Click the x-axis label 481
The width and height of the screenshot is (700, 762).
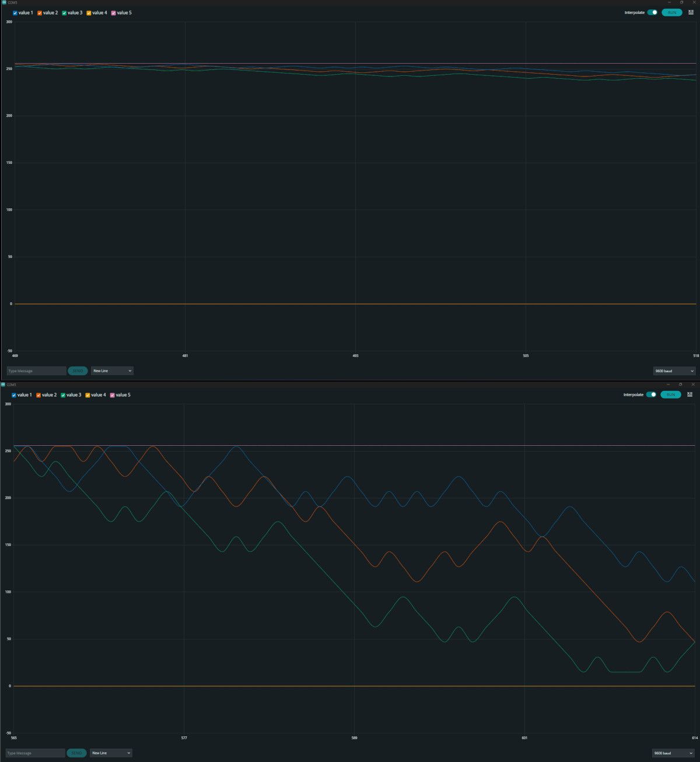click(185, 356)
